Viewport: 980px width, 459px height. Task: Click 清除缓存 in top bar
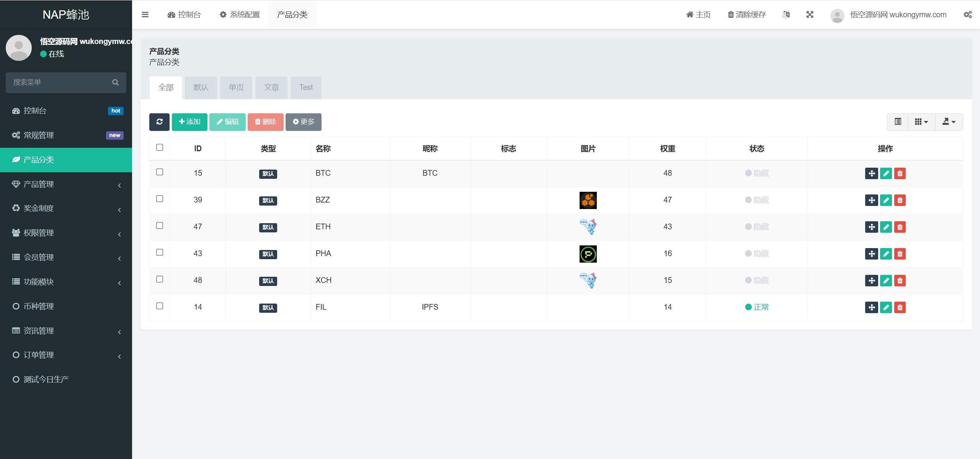[x=746, y=15]
